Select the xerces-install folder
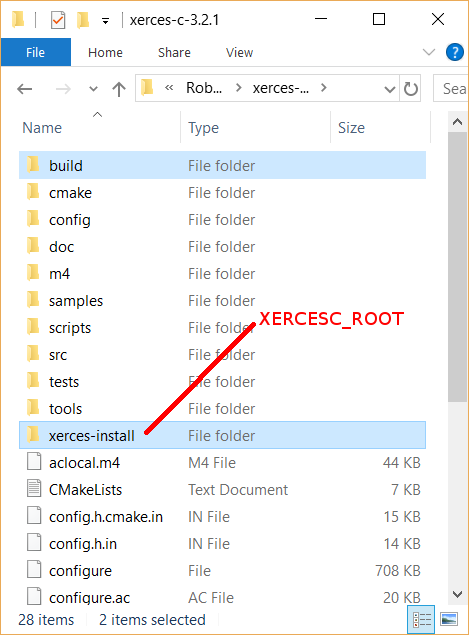 coord(222,435)
